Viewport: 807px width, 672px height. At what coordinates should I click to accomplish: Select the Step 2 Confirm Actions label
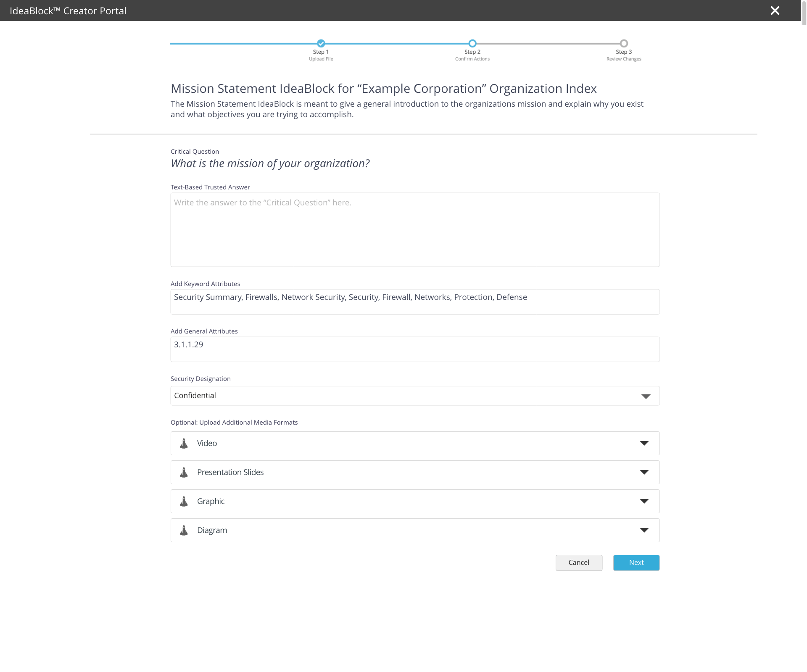coord(472,55)
